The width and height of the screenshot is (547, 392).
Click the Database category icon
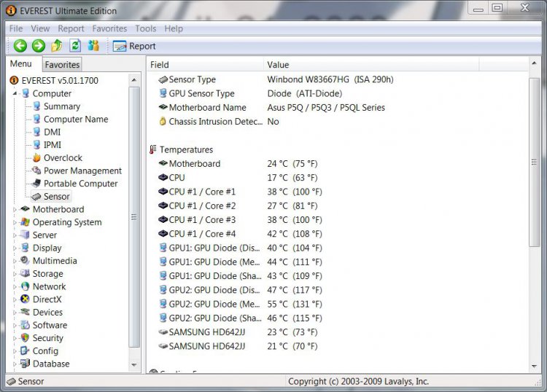click(x=25, y=364)
